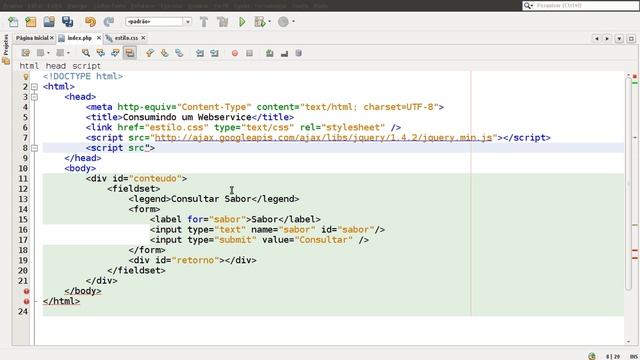This screenshot has height=360, width=640.
Task: Click error marker beside </html> line
Action: coord(26,301)
